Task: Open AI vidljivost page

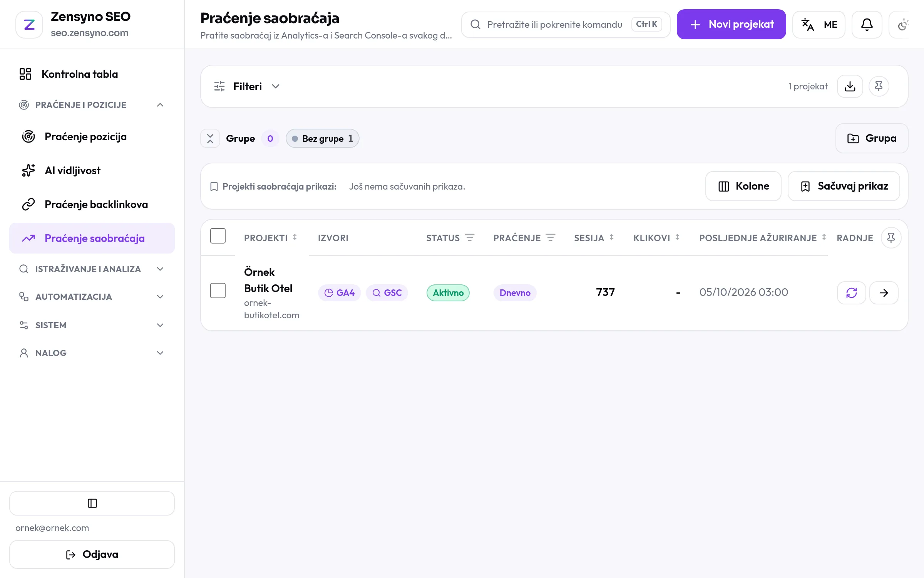Action: pyautogui.click(x=92, y=170)
